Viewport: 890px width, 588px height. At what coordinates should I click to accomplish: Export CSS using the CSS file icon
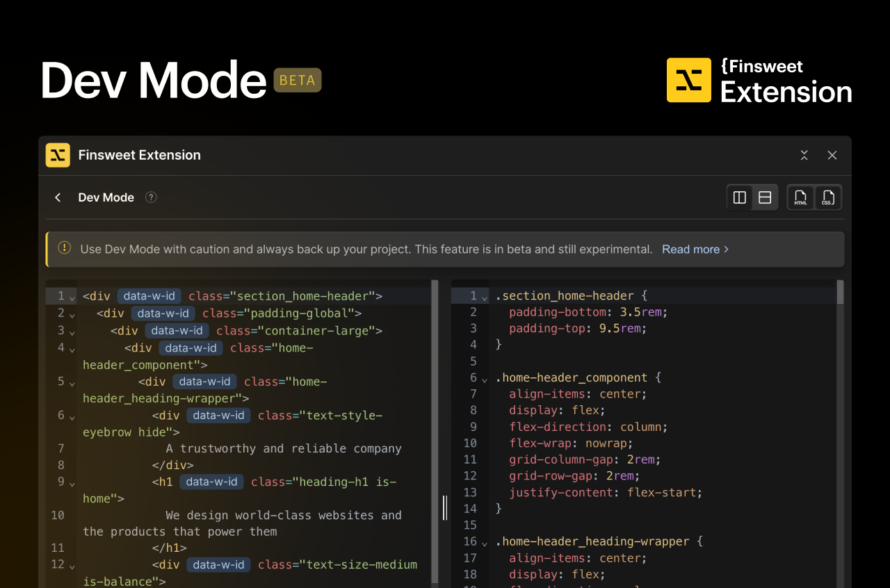(827, 197)
